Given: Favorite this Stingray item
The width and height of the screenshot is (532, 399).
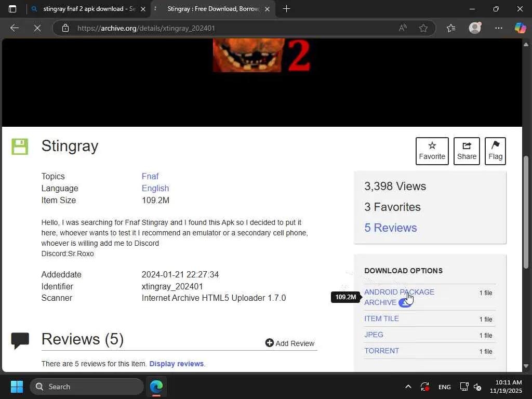Looking at the screenshot, I should (x=432, y=151).
